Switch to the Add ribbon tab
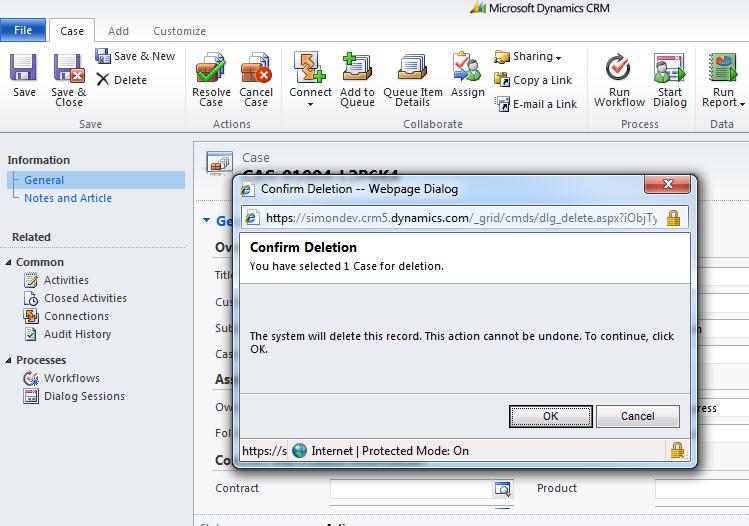This screenshot has width=749, height=526. tap(118, 31)
